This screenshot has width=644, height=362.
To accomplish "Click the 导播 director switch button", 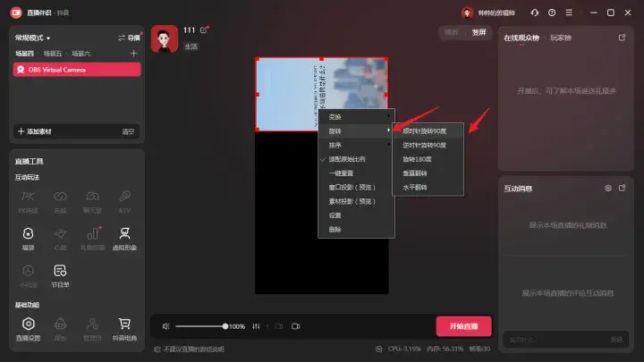I will (x=129, y=38).
